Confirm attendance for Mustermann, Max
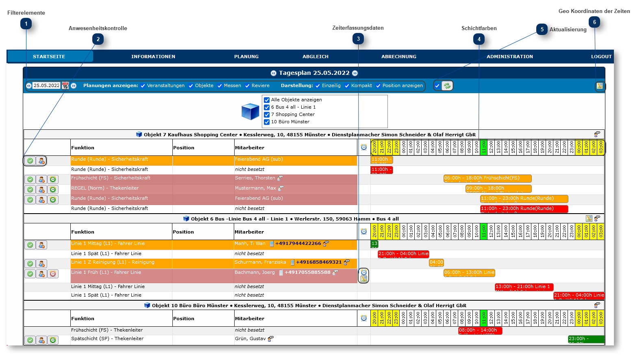 [30, 190]
